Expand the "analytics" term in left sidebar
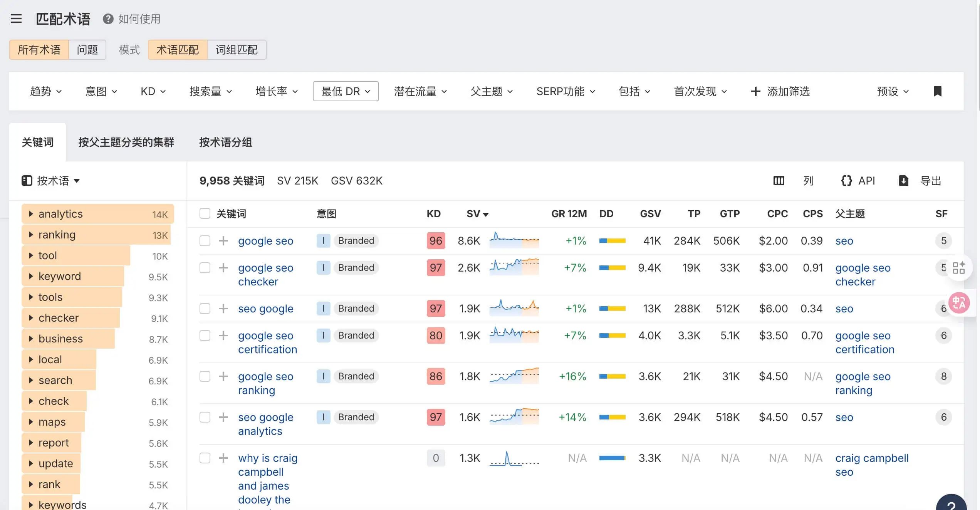 pyautogui.click(x=31, y=214)
